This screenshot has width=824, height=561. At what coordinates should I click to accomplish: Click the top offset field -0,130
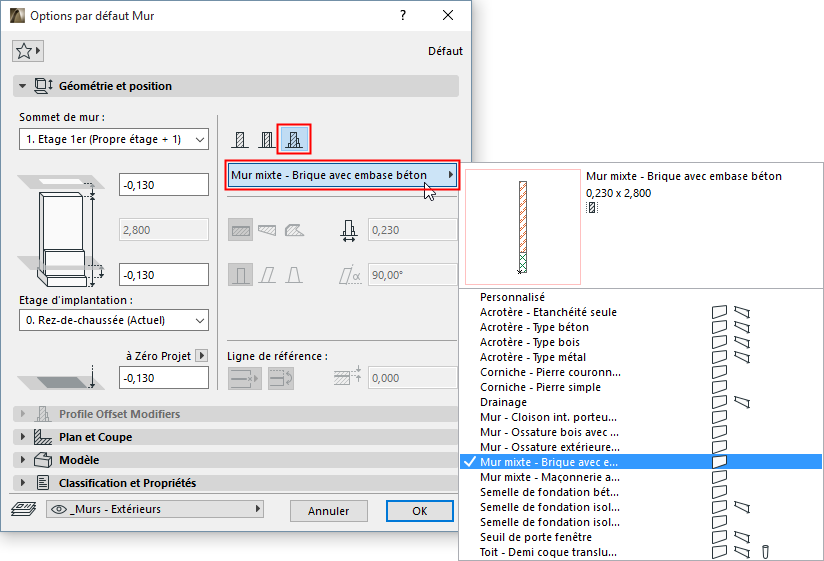[x=164, y=185]
